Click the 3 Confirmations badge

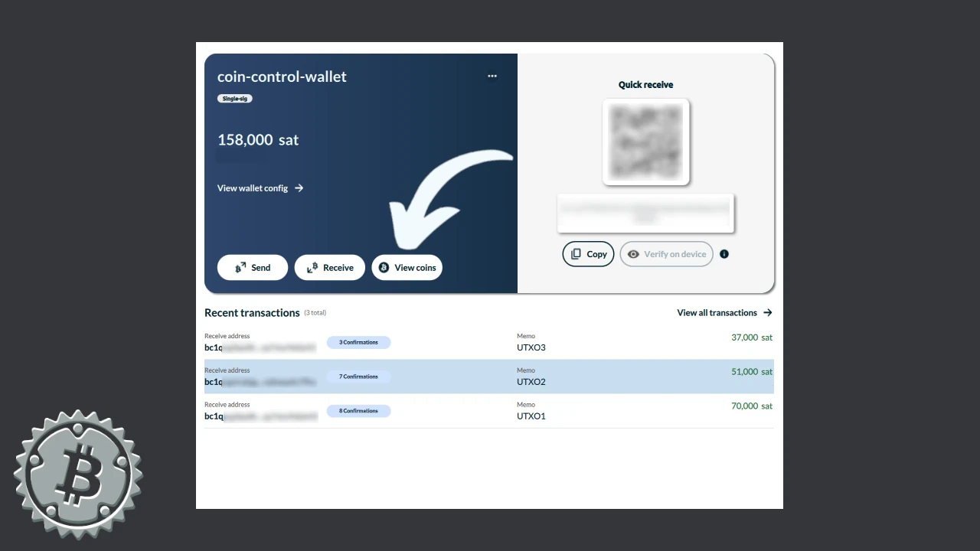tap(359, 342)
